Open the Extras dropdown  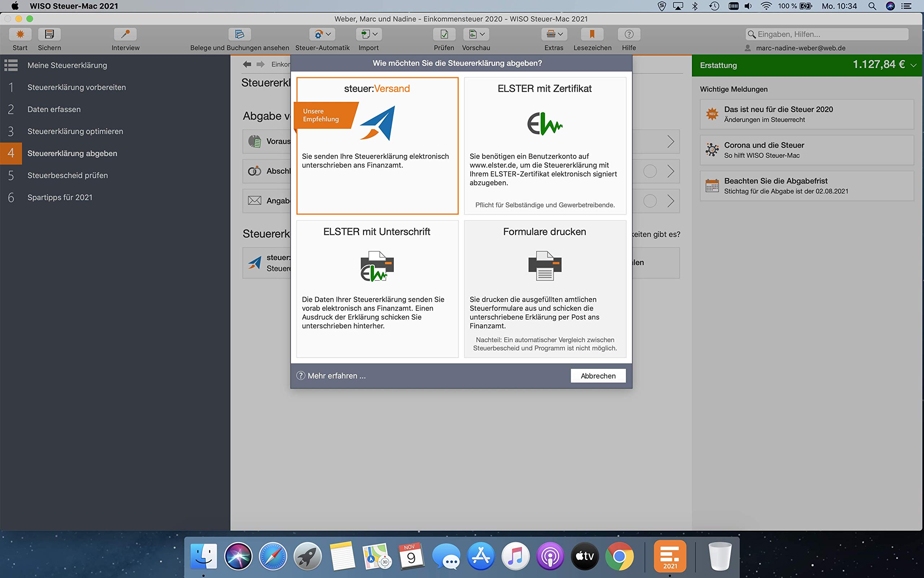[554, 34]
